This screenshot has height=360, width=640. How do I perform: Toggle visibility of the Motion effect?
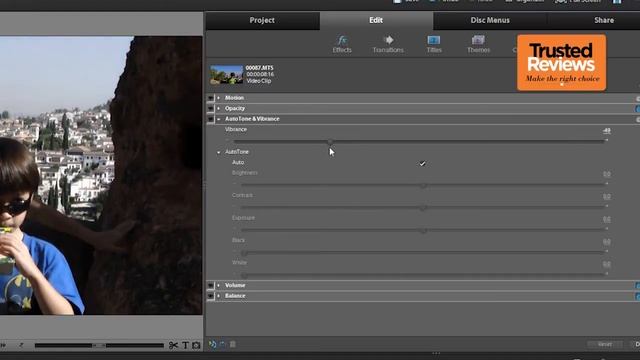point(211,98)
